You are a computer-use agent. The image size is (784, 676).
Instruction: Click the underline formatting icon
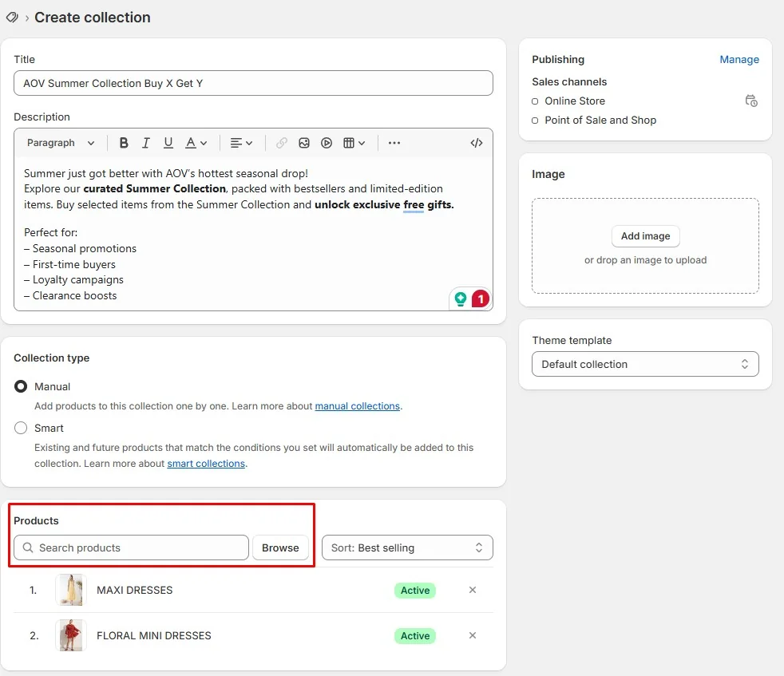coord(168,143)
